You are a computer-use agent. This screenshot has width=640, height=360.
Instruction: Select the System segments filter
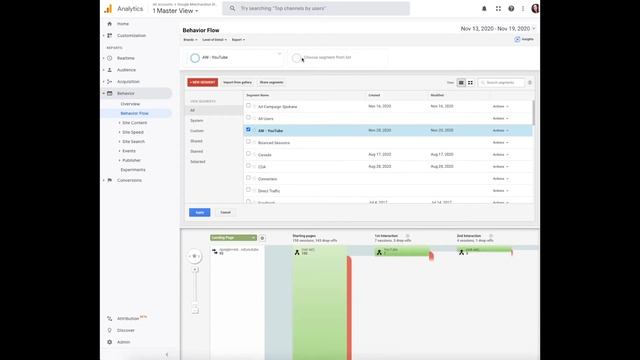point(197,121)
